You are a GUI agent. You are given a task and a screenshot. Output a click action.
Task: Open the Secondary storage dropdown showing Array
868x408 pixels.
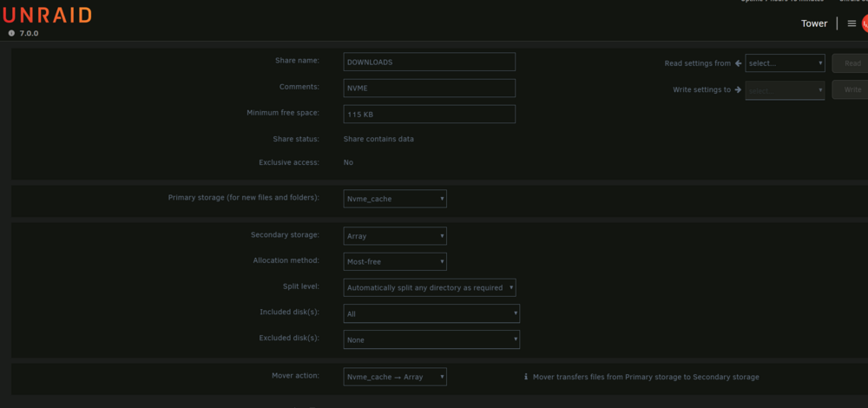pos(395,236)
